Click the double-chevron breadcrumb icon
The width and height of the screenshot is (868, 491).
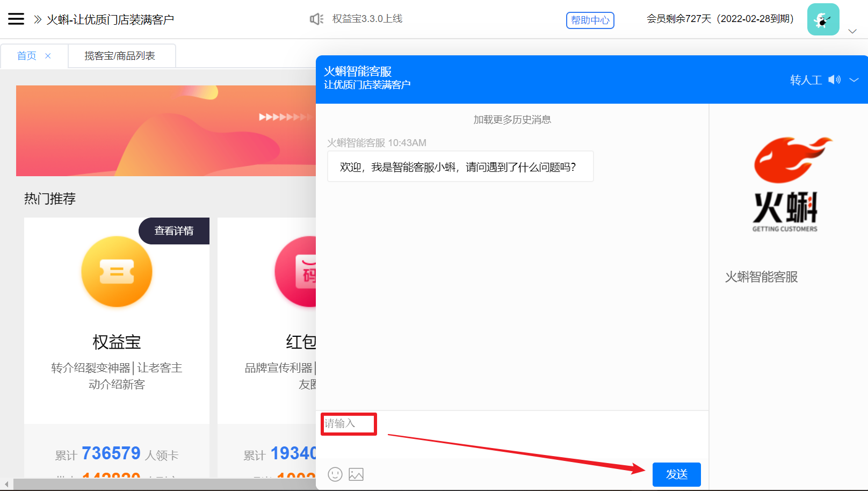38,20
